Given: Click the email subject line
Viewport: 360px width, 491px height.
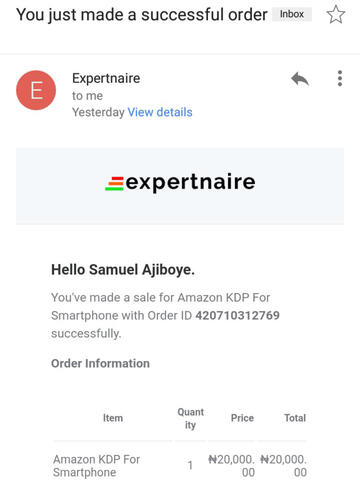Looking at the screenshot, I should [x=142, y=15].
